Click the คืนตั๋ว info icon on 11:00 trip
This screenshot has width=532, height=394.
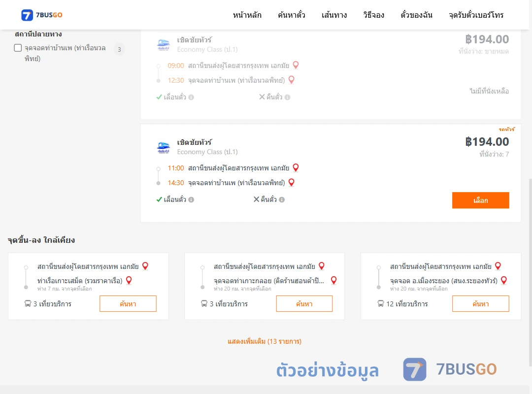(282, 200)
